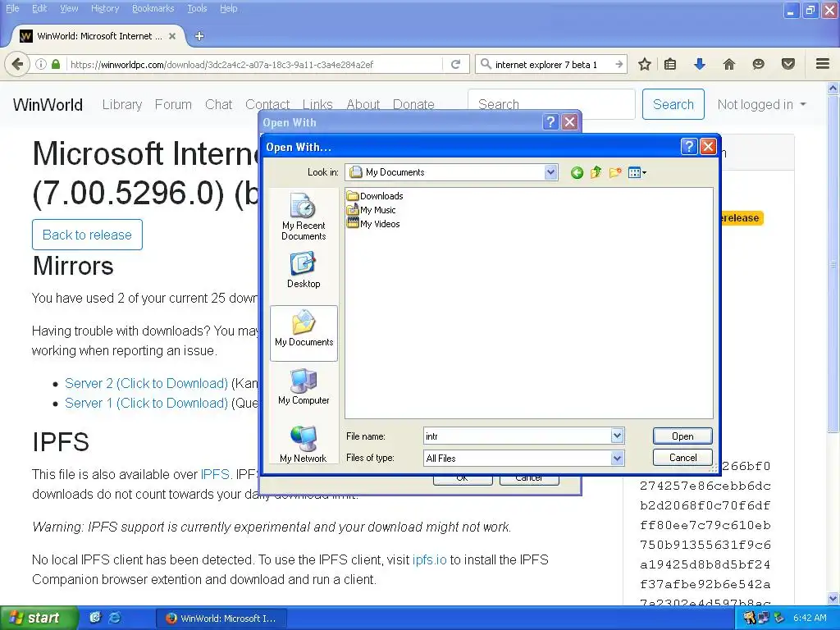Go to Firefox home page

click(728, 64)
